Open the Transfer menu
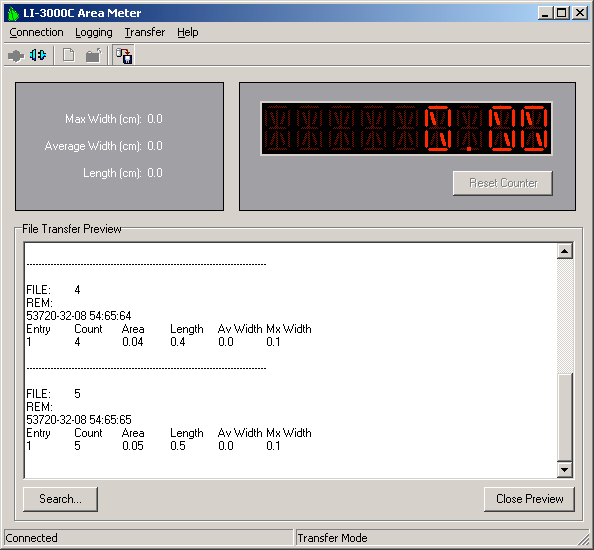594x550 pixels. tap(145, 33)
